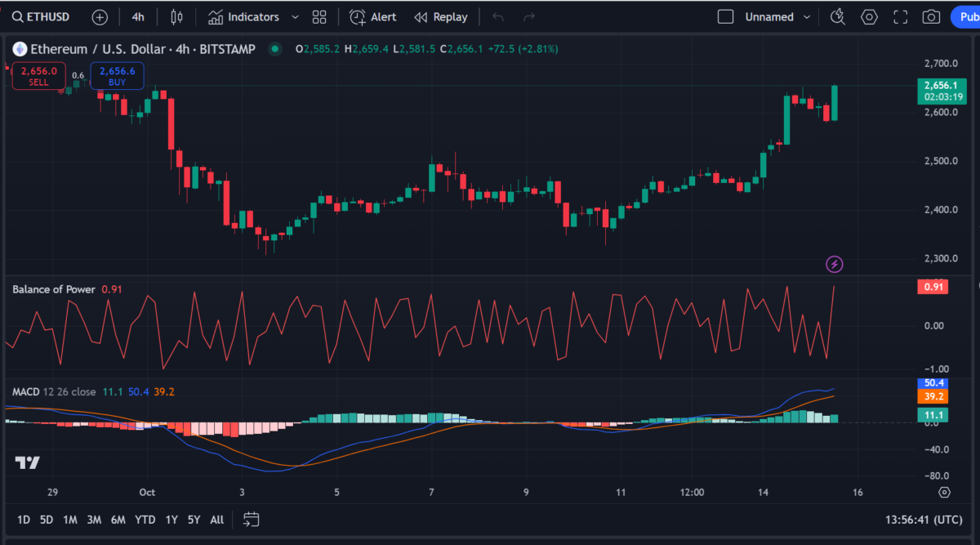
Task: Open the go to date calendar icon
Action: [x=251, y=520]
